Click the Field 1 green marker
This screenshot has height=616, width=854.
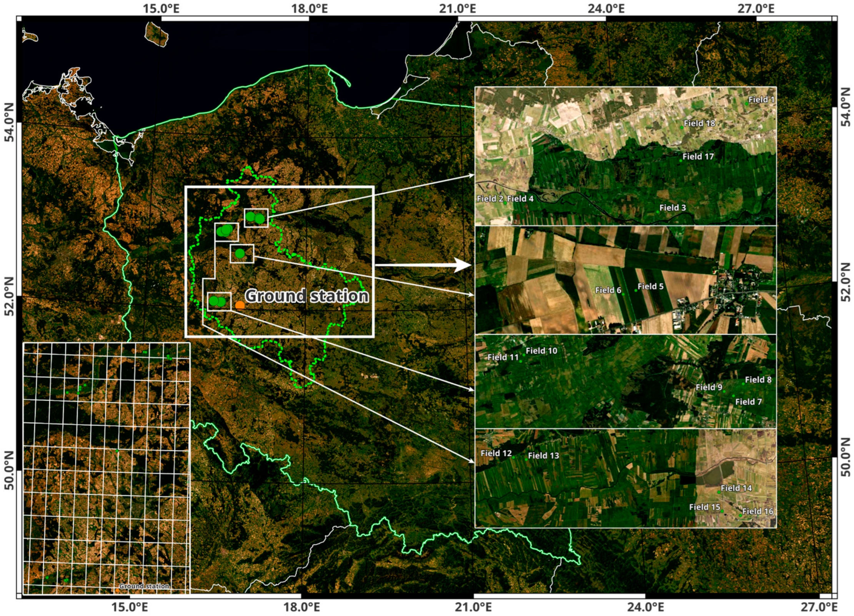click(x=746, y=103)
